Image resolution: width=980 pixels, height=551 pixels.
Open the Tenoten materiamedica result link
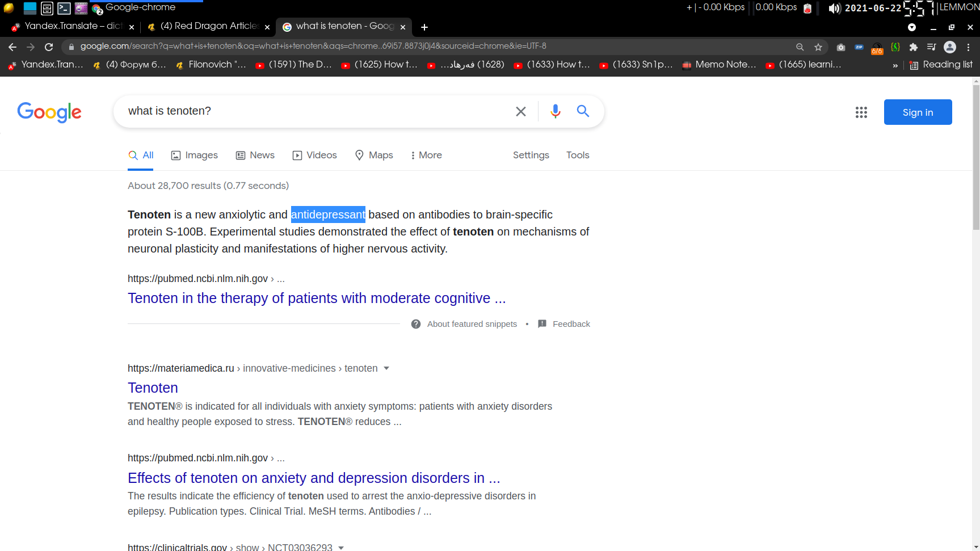click(153, 388)
